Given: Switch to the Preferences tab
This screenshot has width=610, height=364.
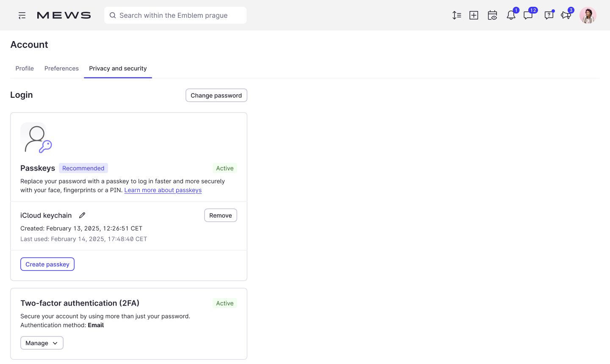Looking at the screenshot, I should pyautogui.click(x=61, y=68).
